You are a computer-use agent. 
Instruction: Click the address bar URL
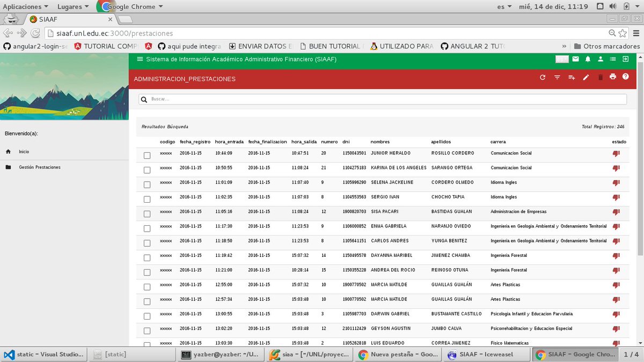[x=115, y=33]
